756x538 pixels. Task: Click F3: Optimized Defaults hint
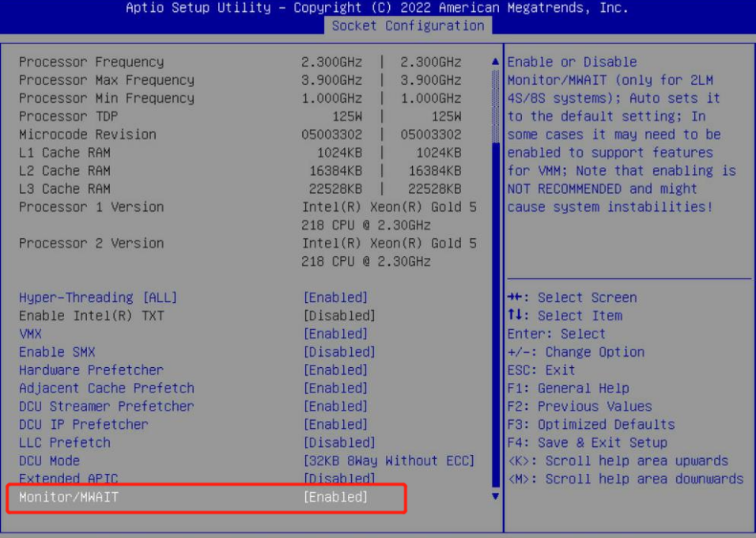click(x=591, y=424)
